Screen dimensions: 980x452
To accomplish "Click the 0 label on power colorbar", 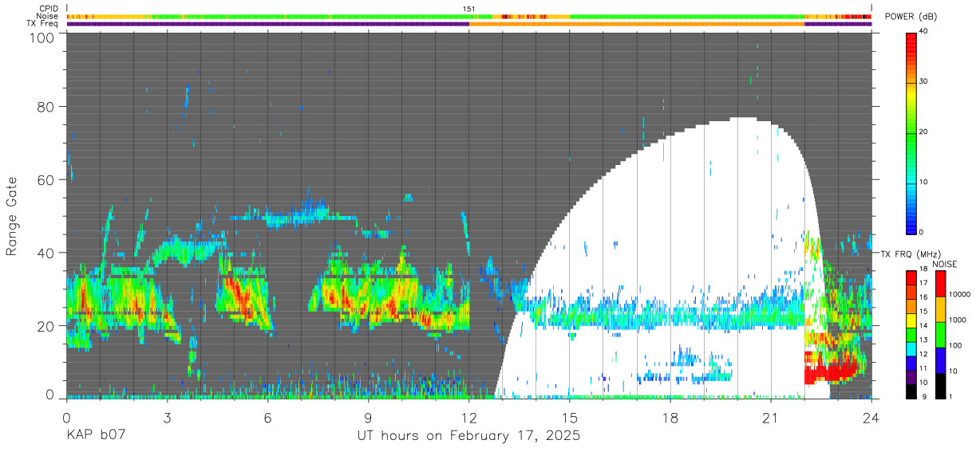I will (x=922, y=232).
